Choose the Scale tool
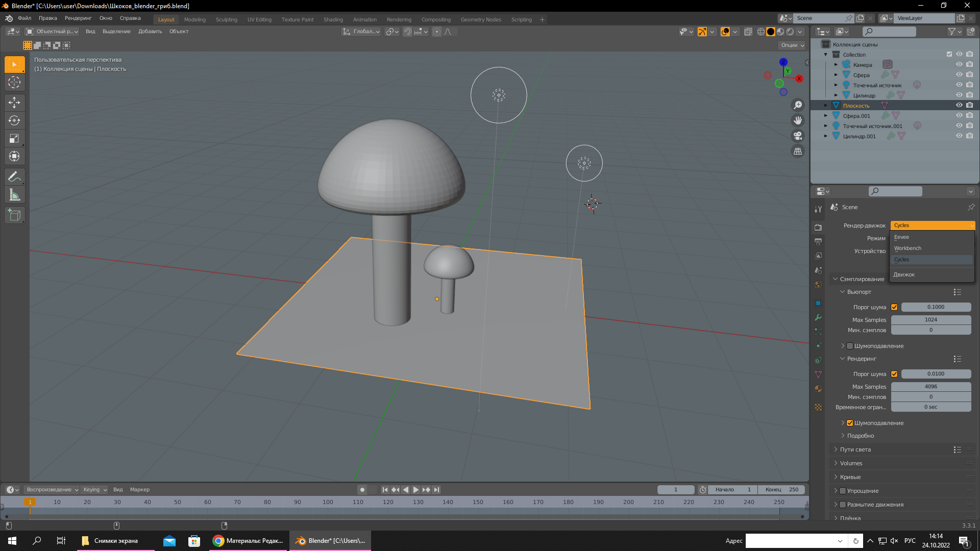Viewport: 980px width, 551px height. (x=14, y=138)
